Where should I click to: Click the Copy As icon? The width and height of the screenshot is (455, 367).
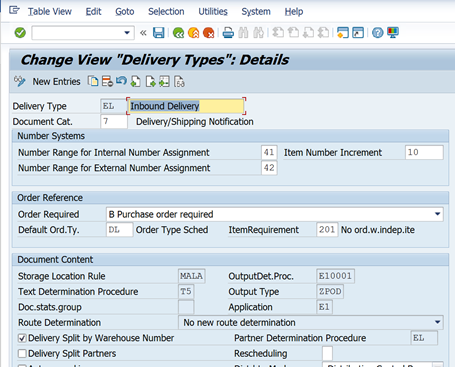[x=93, y=81]
